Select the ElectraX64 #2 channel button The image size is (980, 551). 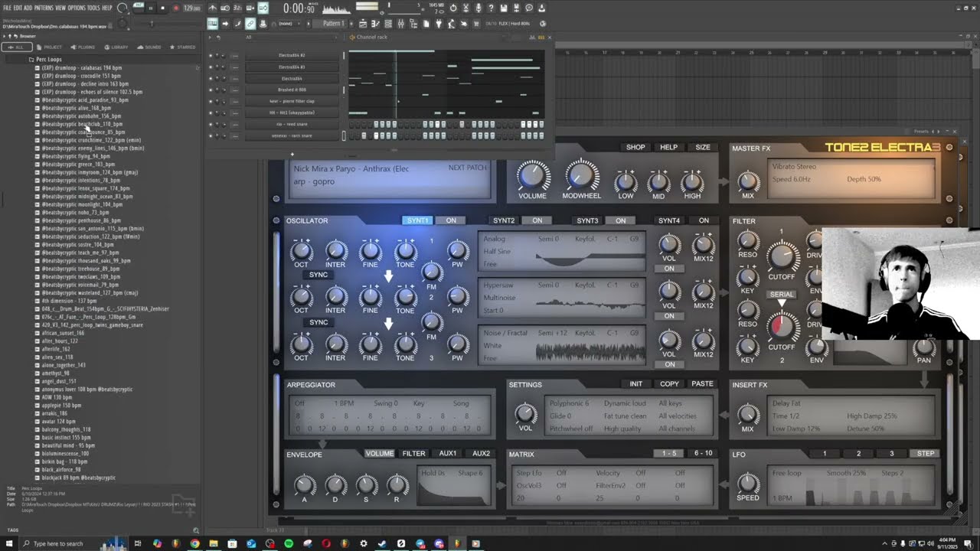click(292, 56)
